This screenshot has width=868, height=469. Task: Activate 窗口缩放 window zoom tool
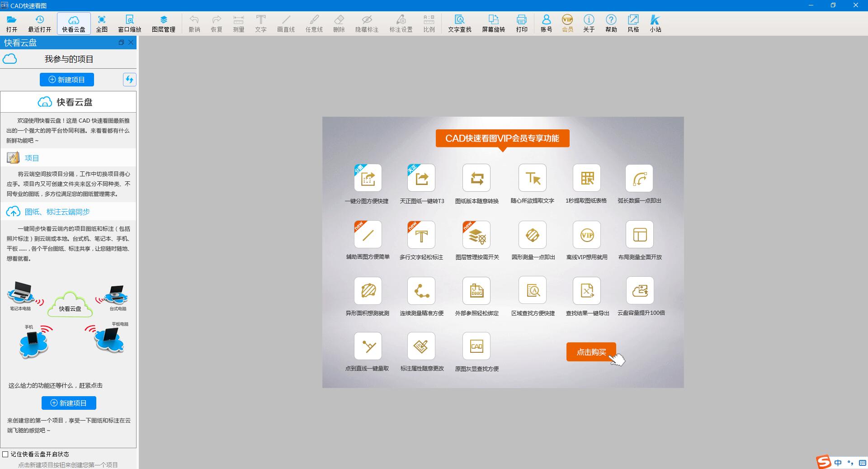[x=130, y=24]
